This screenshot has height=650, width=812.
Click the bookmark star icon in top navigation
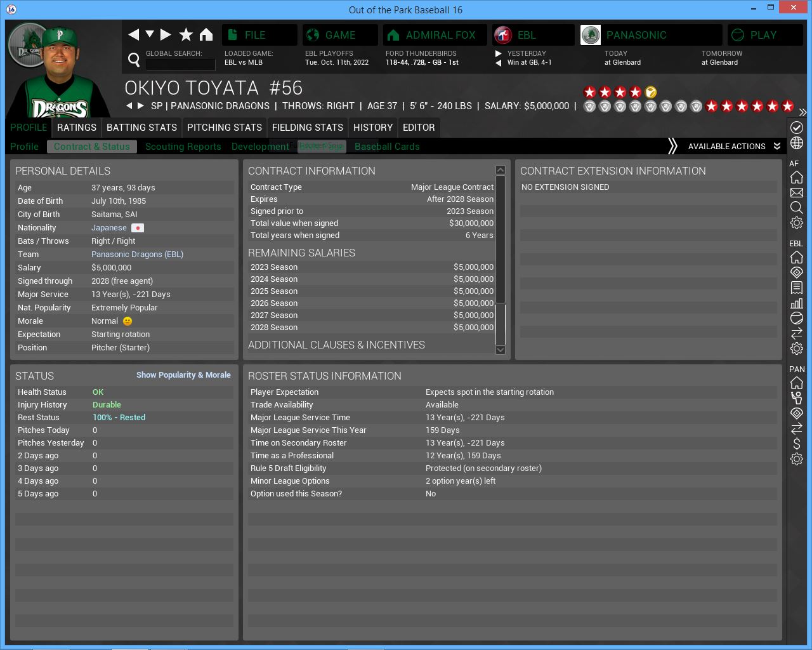[186, 35]
